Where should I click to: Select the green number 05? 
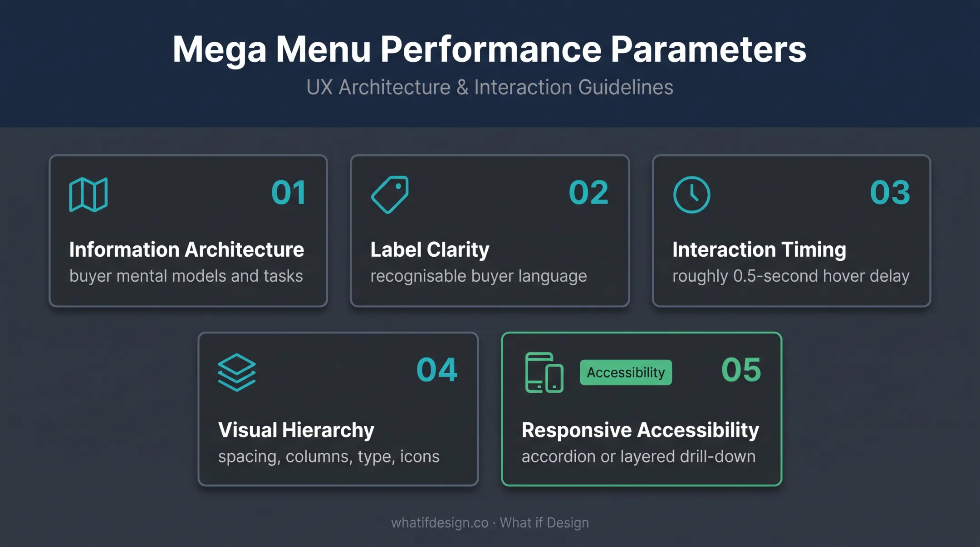[x=741, y=370]
